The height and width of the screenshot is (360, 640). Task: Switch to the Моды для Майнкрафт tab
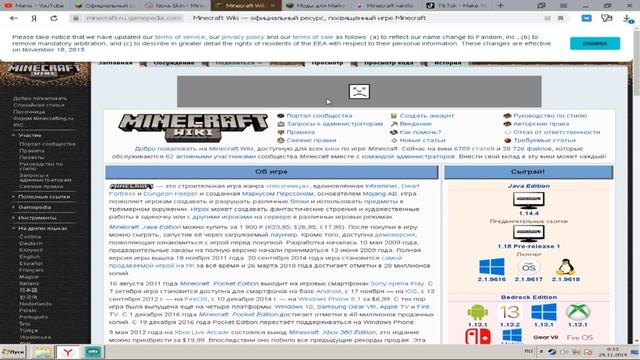(x=316, y=6)
